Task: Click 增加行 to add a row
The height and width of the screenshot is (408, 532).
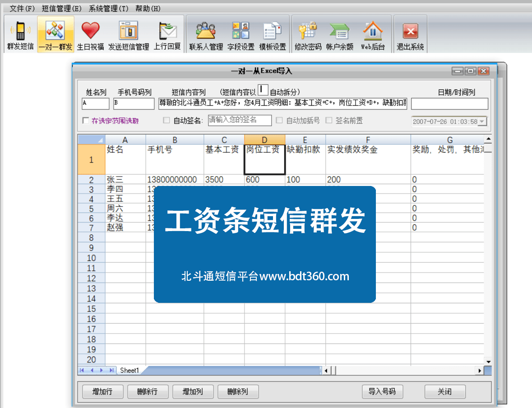Action: (x=102, y=391)
